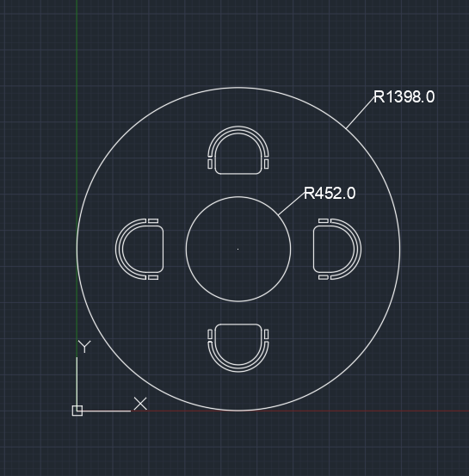
Task: Select the chair left of the table
Action: tap(139, 249)
